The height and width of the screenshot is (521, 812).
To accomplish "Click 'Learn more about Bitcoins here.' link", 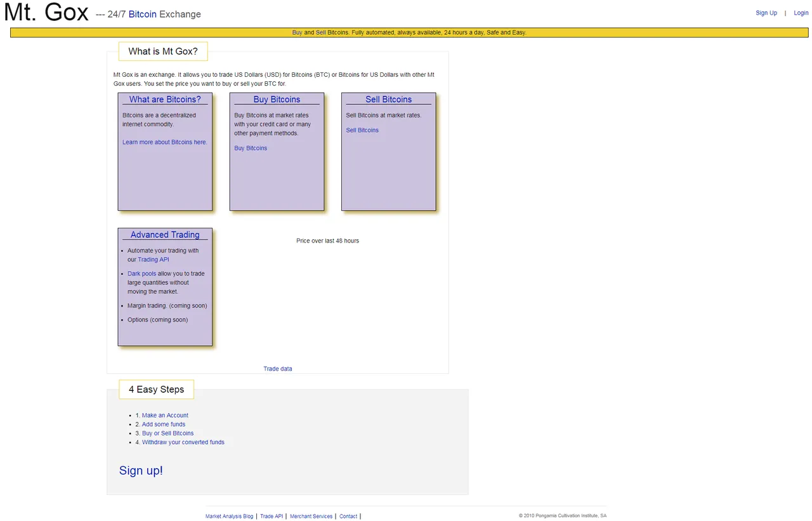I will click(x=165, y=142).
